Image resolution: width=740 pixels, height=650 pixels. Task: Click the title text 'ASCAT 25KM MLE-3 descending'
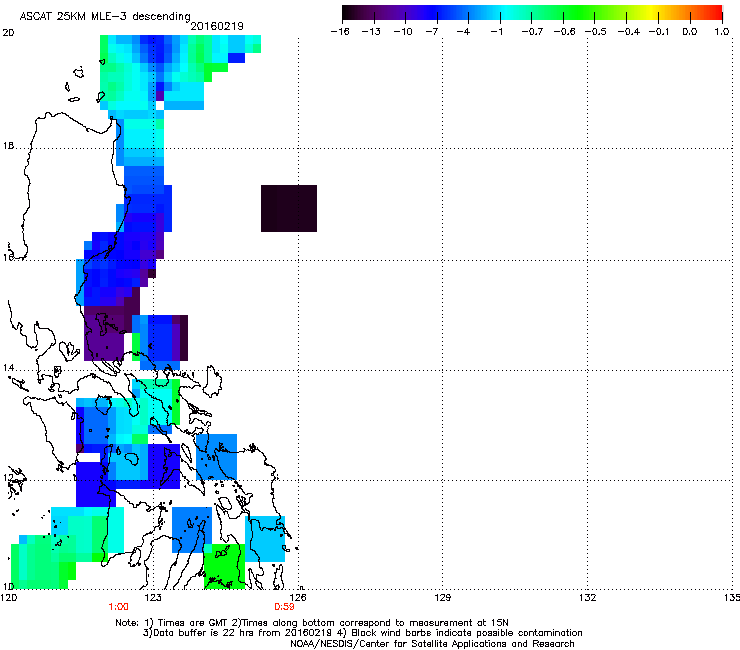[105, 16]
